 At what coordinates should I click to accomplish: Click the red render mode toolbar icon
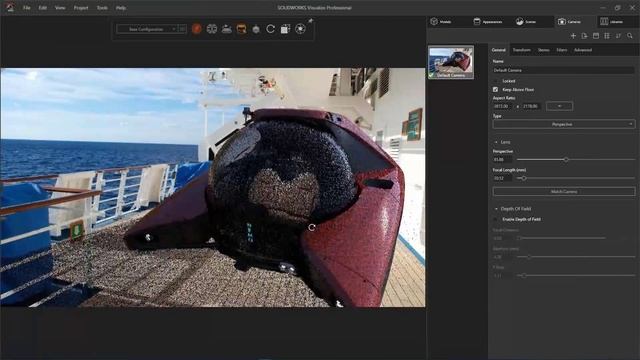(197, 29)
